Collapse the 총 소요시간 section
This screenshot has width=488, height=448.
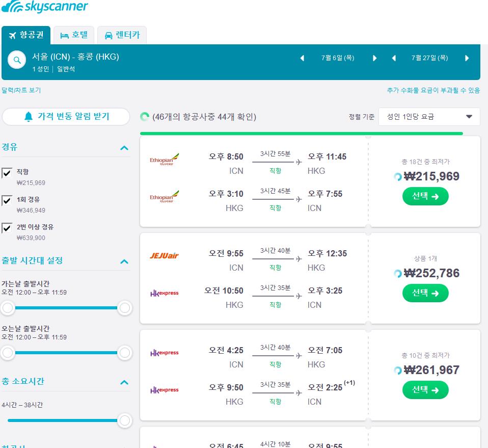(x=124, y=382)
